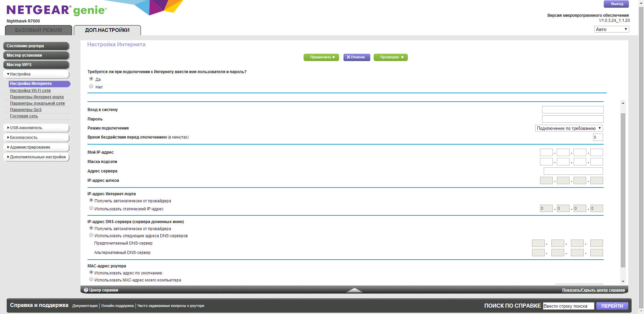Click the help search text field
Screen dimensions: 644x314
pyautogui.click(x=569, y=306)
